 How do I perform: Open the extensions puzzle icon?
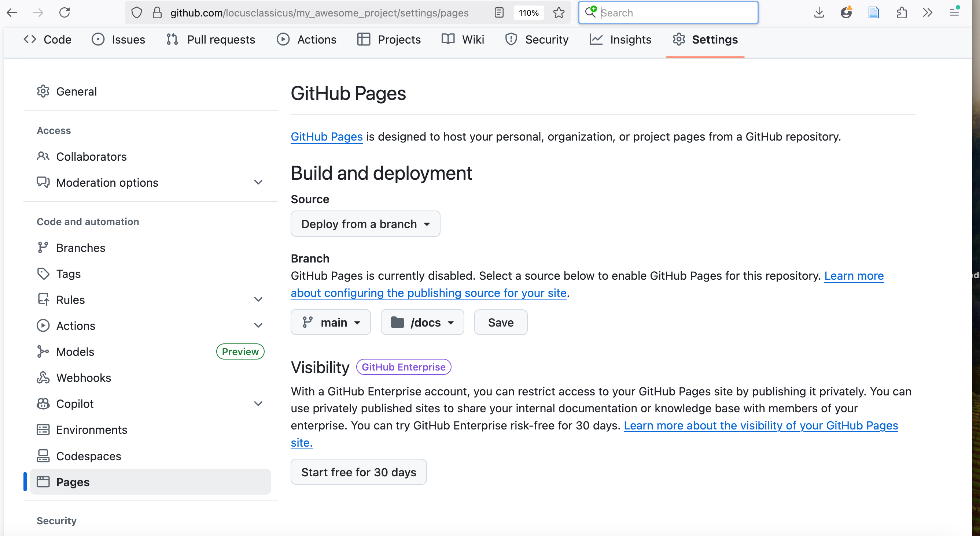(x=901, y=12)
